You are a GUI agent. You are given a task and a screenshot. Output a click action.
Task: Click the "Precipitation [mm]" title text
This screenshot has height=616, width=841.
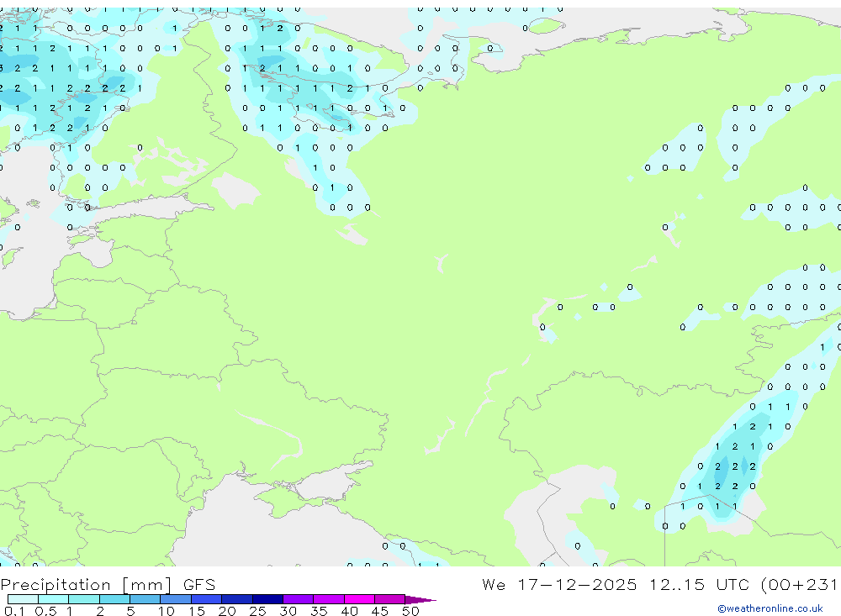[x=86, y=585]
